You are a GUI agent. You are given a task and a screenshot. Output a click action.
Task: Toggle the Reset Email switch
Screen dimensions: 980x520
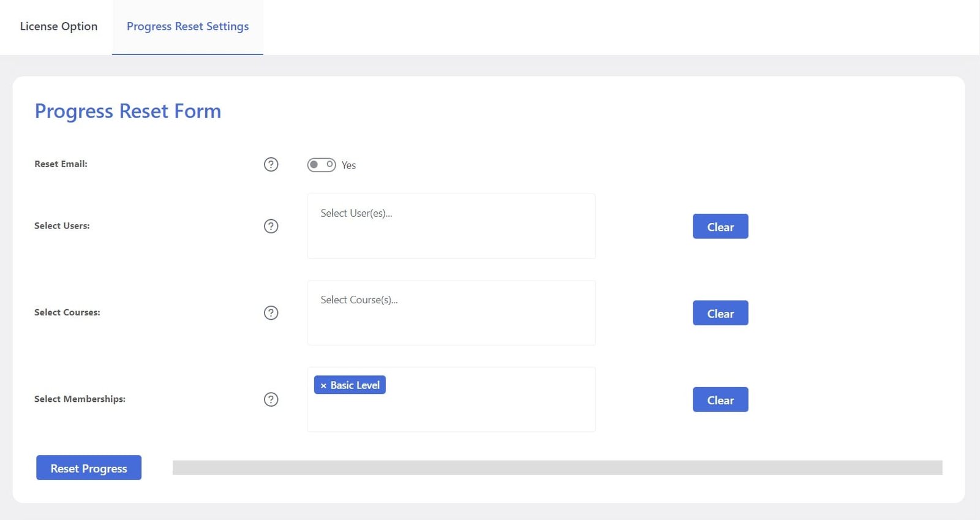322,165
